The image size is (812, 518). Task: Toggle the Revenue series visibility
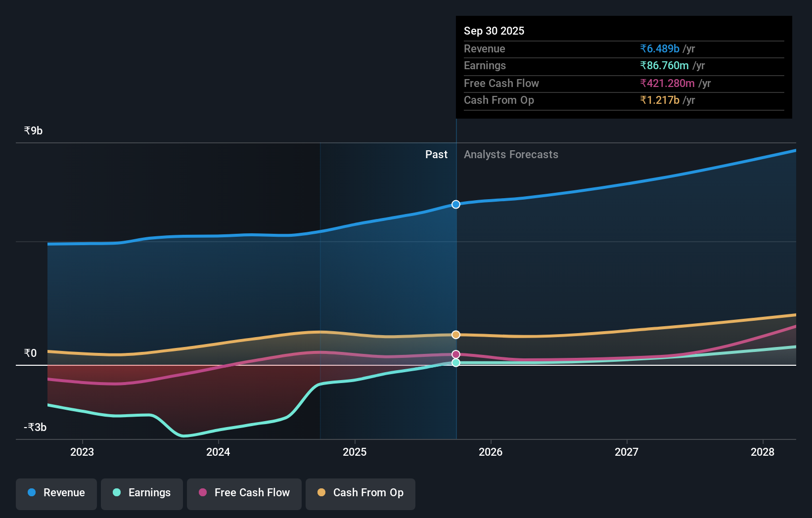[56, 493]
